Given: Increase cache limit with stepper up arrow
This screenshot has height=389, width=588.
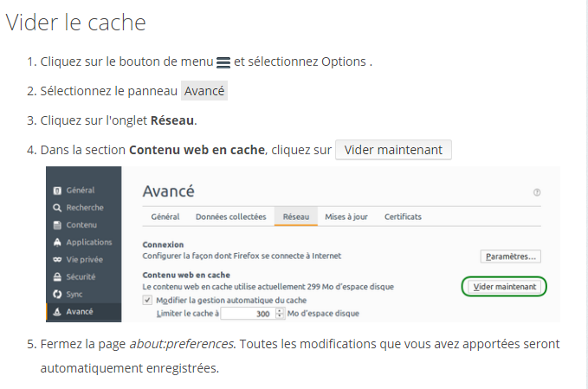Looking at the screenshot, I should coord(280,311).
